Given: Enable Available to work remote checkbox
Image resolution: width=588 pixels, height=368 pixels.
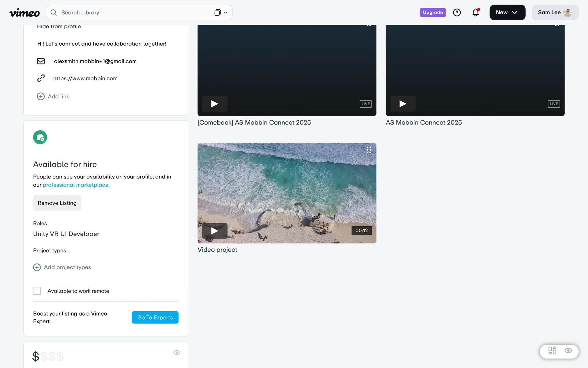Looking at the screenshot, I should click(x=37, y=291).
